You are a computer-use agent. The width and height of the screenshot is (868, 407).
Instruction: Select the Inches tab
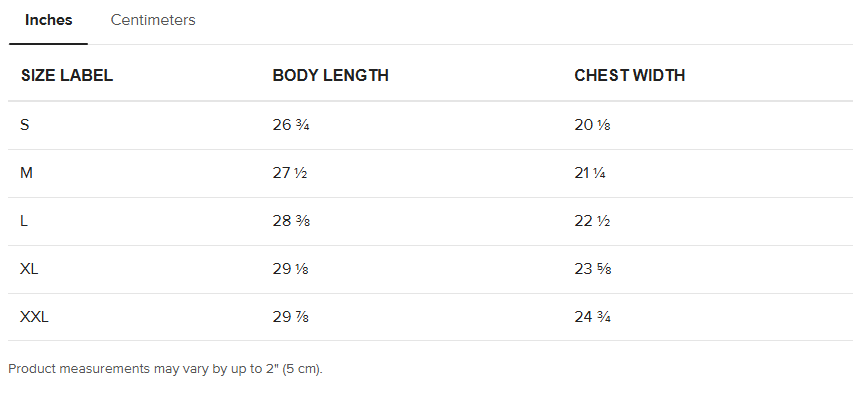click(49, 20)
